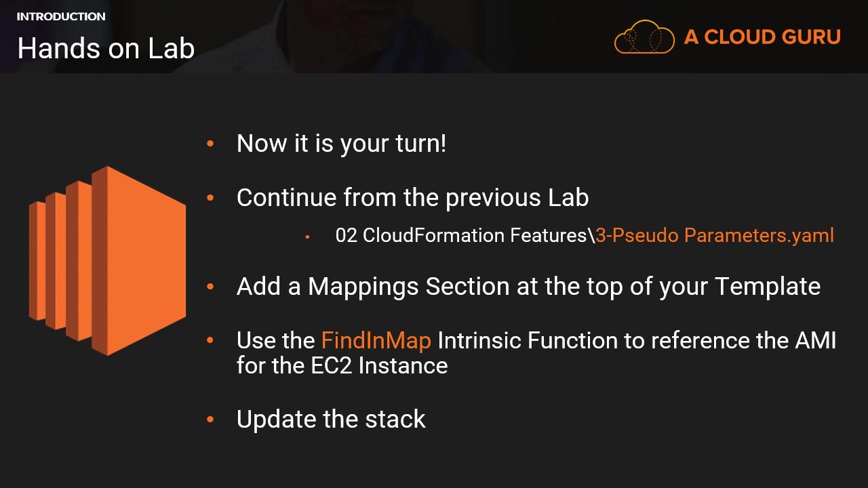The width and height of the screenshot is (868, 488).
Task: Click the bullet beside "Use the FindInMap"
Action: 210,340
